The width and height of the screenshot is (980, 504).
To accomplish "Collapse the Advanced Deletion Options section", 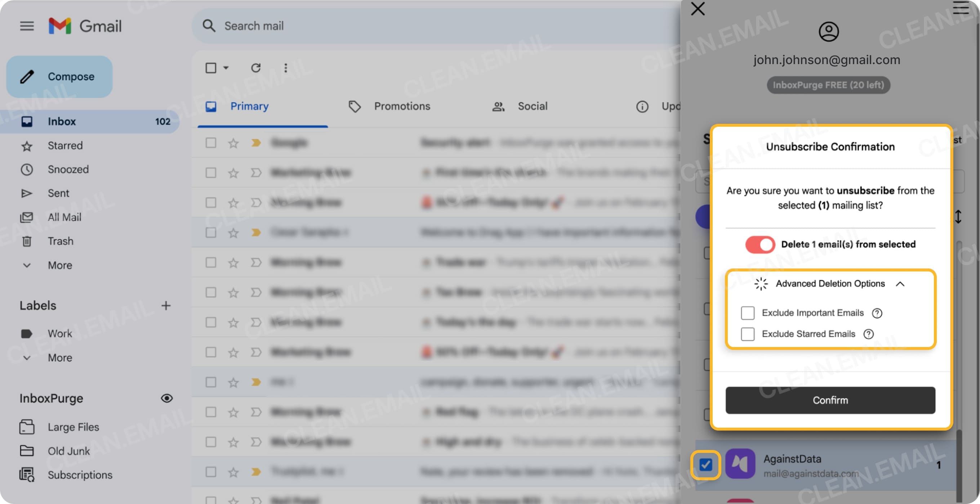I will pyautogui.click(x=900, y=284).
